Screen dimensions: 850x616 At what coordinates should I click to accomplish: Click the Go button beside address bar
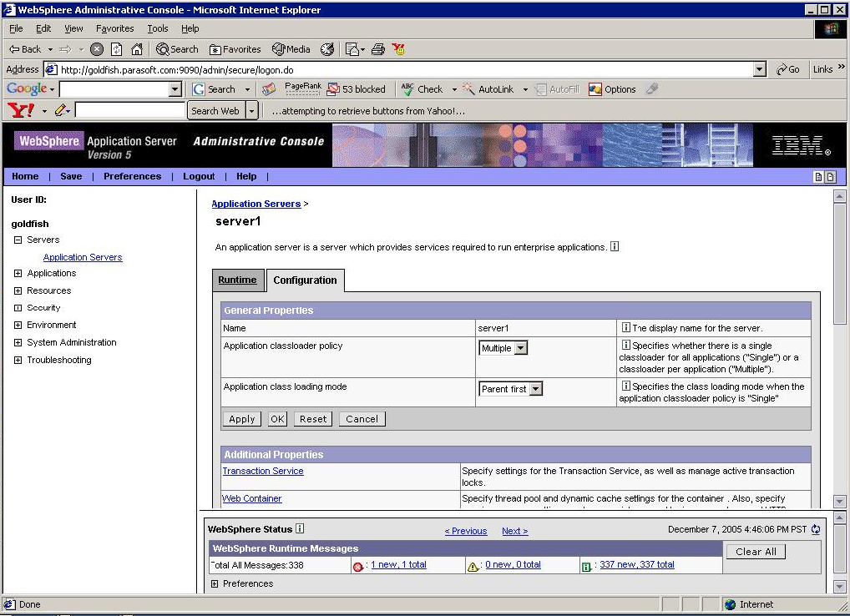(788, 69)
